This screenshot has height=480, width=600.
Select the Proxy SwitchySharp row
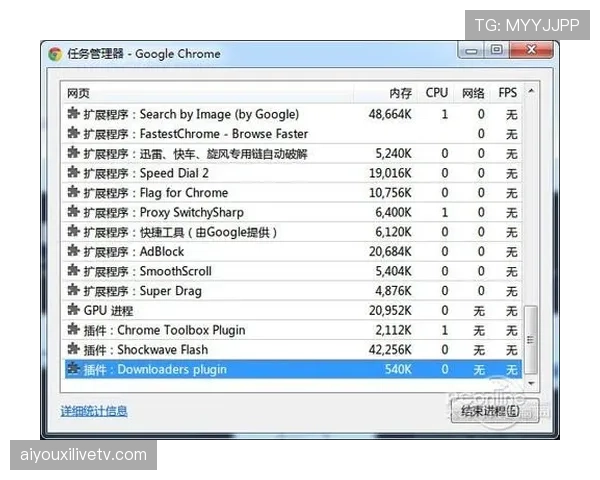click(292, 212)
